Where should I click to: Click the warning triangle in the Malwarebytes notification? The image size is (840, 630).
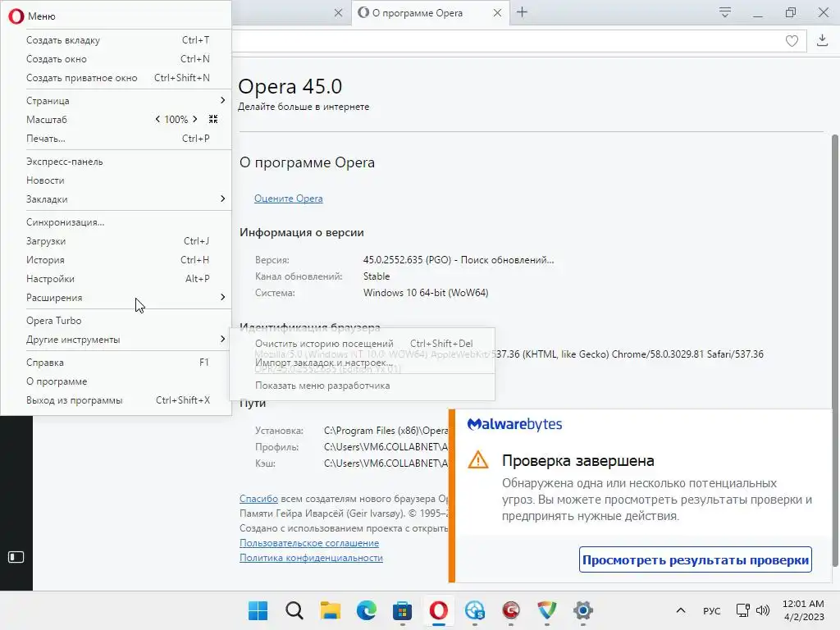pyautogui.click(x=478, y=459)
